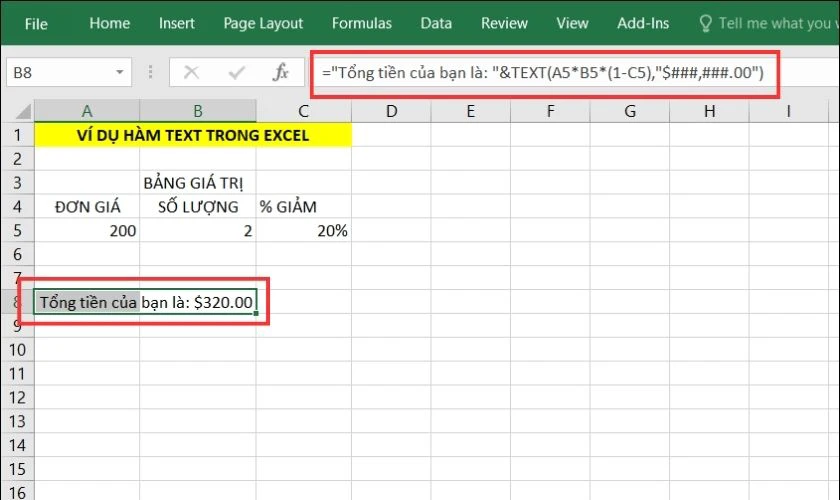
Task: Expand the Name Box dropdown arrow
Action: (x=119, y=72)
